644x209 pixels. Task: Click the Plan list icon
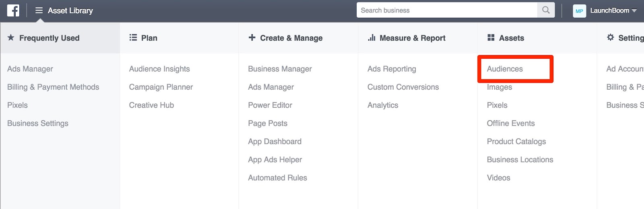[133, 38]
